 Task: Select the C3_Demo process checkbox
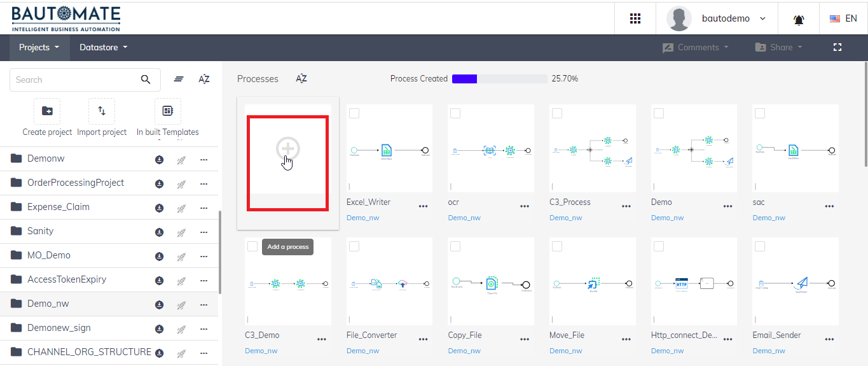point(252,246)
